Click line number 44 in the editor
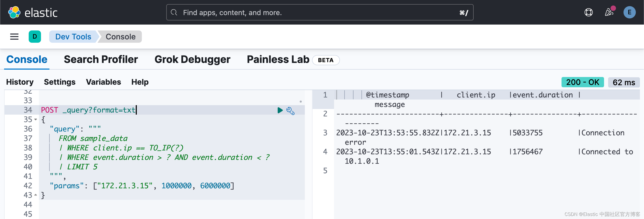This screenshot has width=644, height=219. point(28,205)
